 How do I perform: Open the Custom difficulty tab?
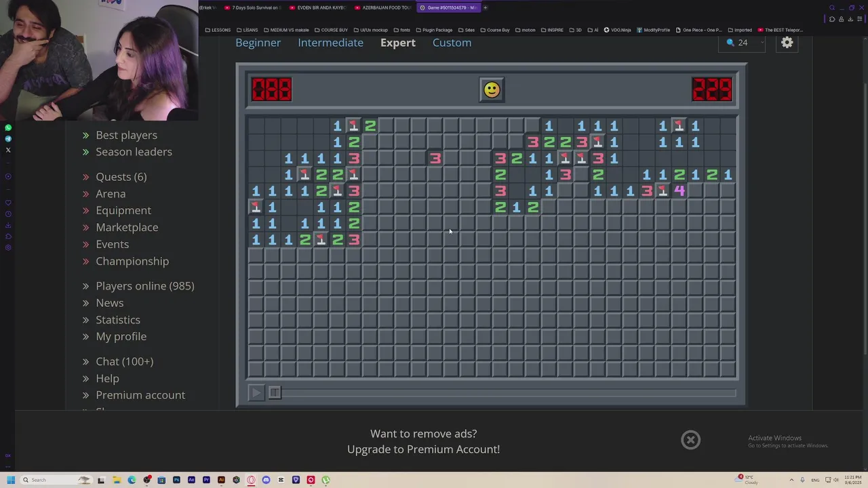coord(452,42)
